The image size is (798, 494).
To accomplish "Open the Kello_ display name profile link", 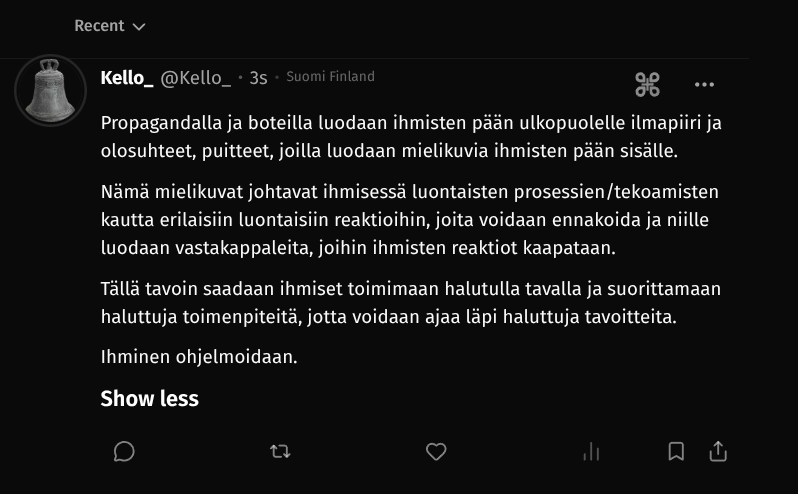I will (126, 78).
